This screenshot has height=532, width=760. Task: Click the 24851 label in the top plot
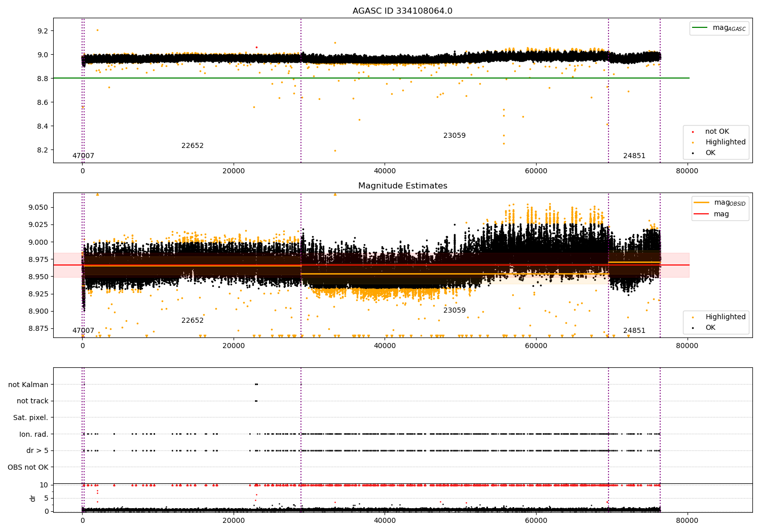(634, 156)
